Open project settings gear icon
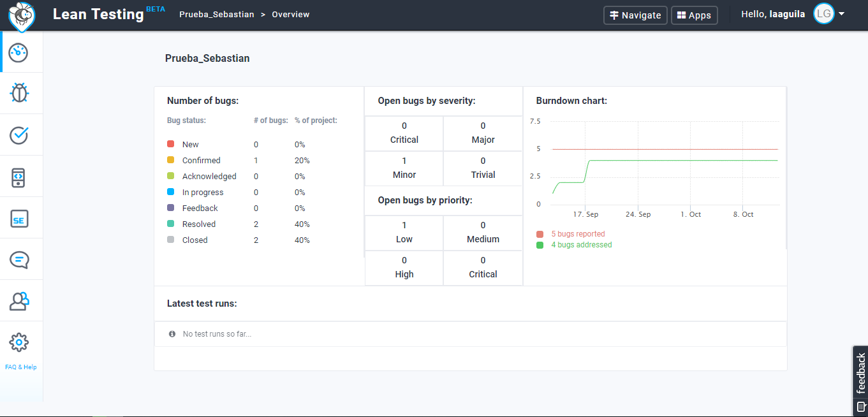The width and height of the screenshot is (868, 417). (x=19, y=342)
